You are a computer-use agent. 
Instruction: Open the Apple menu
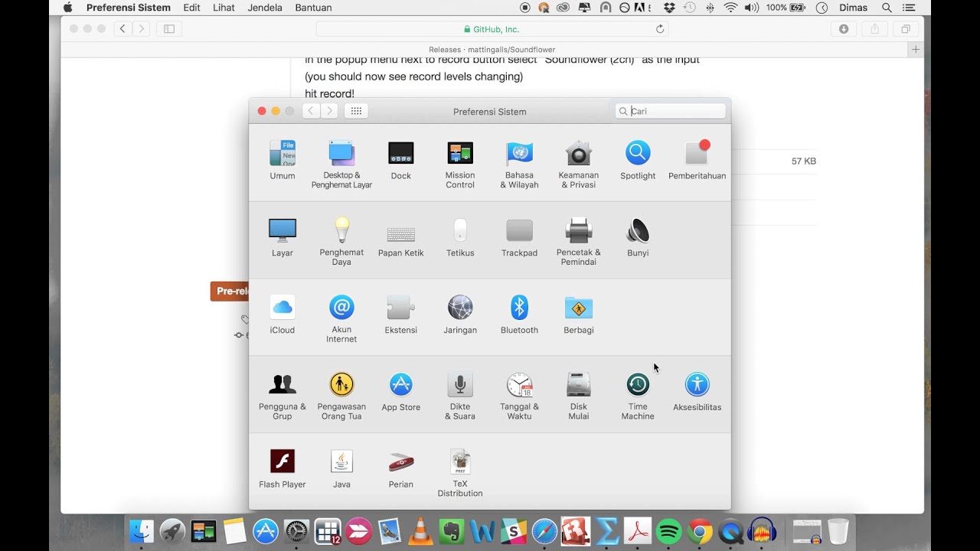pos(67,8)
